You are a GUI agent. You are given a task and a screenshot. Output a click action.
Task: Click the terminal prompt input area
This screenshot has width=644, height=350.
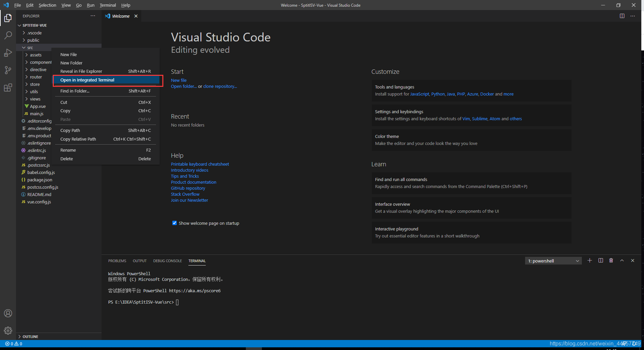point(177,302)
